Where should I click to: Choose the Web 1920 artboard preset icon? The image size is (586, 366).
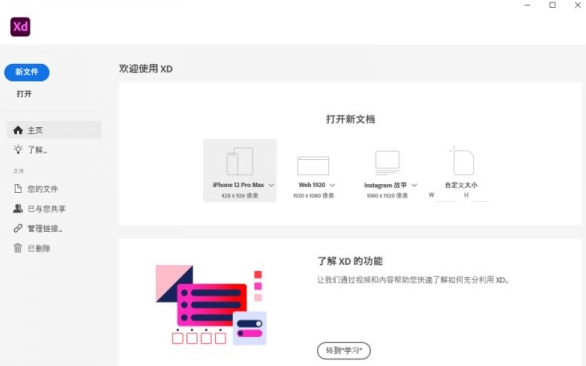[x=313, y=166]
